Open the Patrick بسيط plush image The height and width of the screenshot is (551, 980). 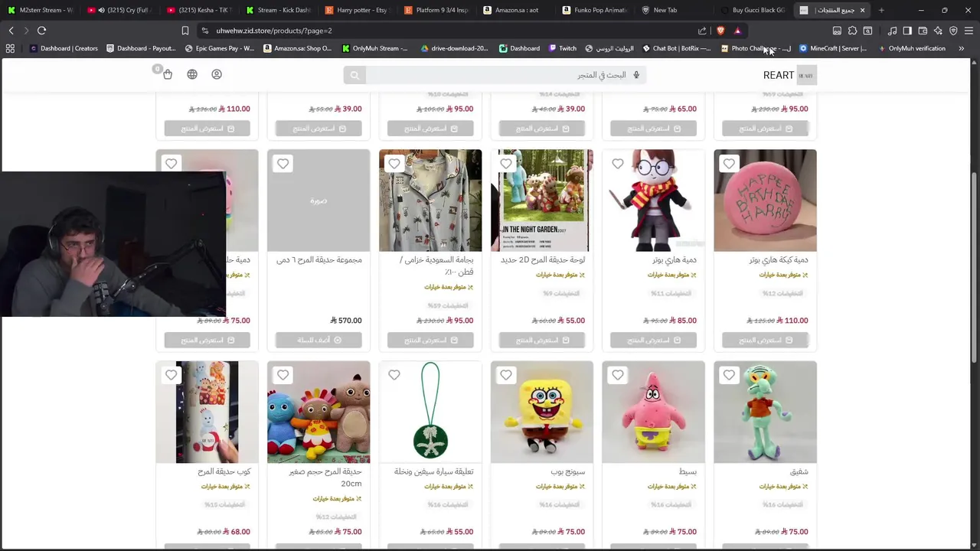click(653, 412)
